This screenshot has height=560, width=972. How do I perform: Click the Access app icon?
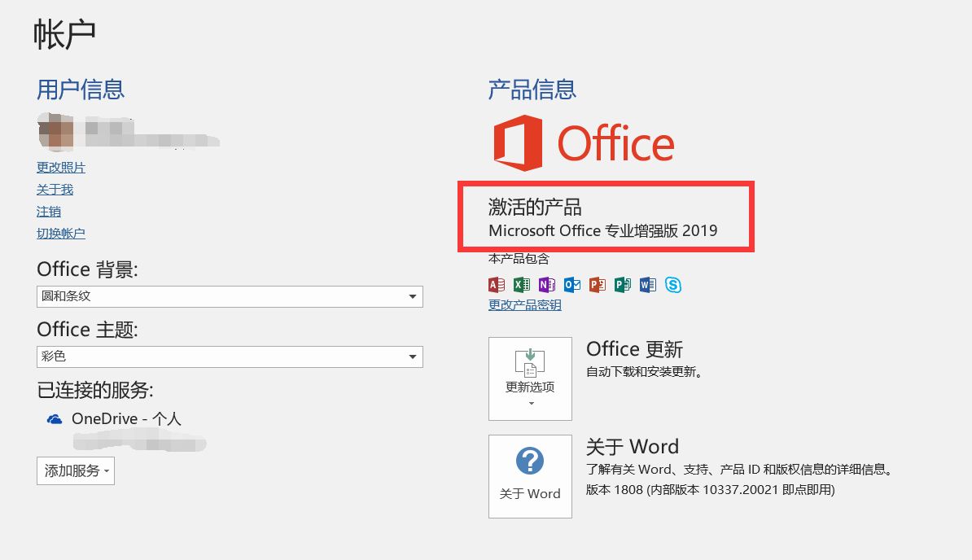click(x=497, y=284)
